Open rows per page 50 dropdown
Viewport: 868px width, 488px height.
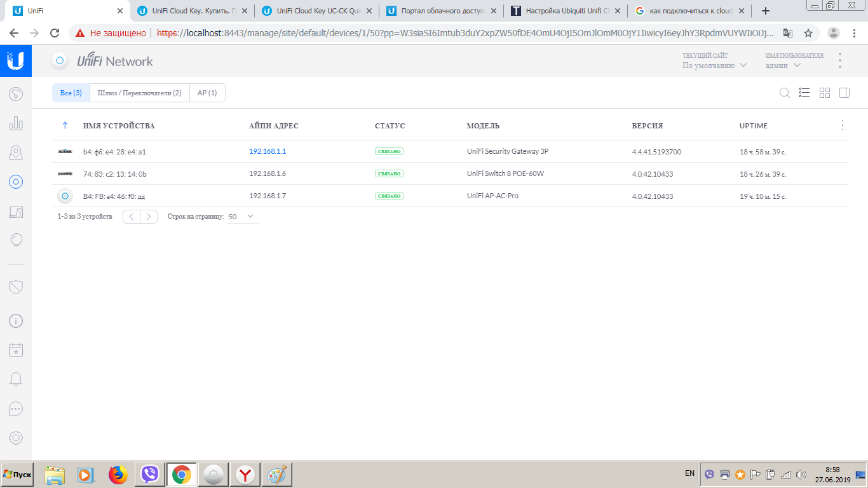tap(242, 217)
